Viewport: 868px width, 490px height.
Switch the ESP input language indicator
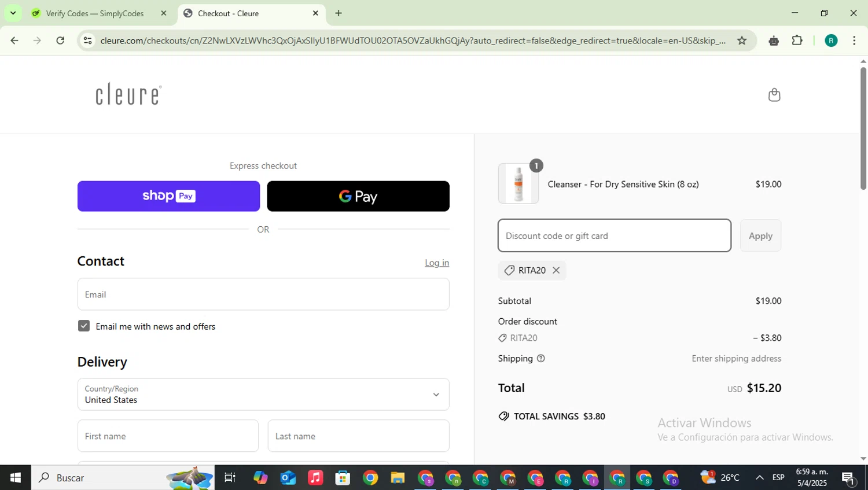(778, 478)
